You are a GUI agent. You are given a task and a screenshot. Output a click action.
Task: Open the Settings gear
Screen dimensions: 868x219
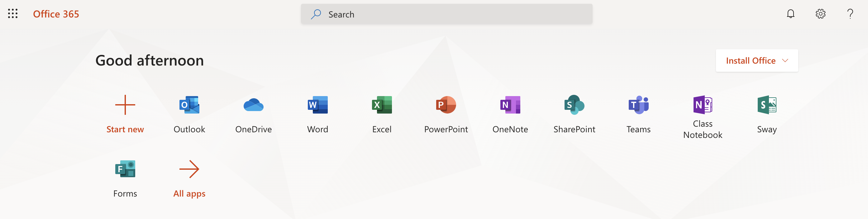point(821,14)
